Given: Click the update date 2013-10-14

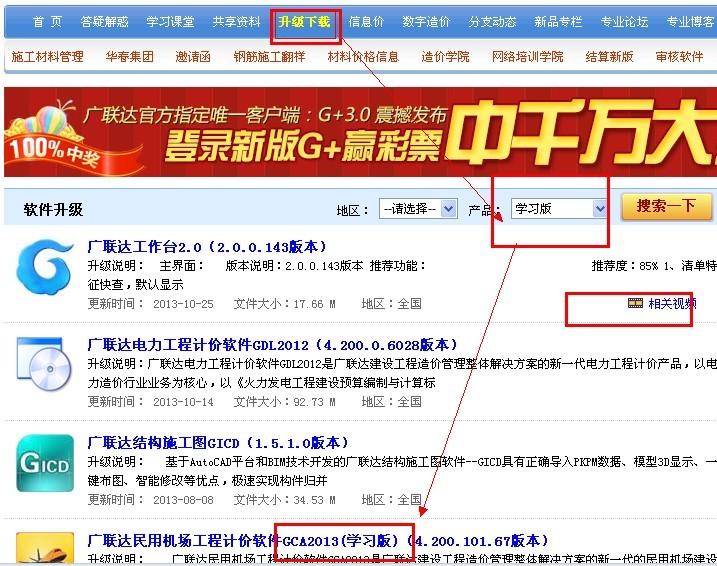Looking at the screenshot, I should pos(183,402).
